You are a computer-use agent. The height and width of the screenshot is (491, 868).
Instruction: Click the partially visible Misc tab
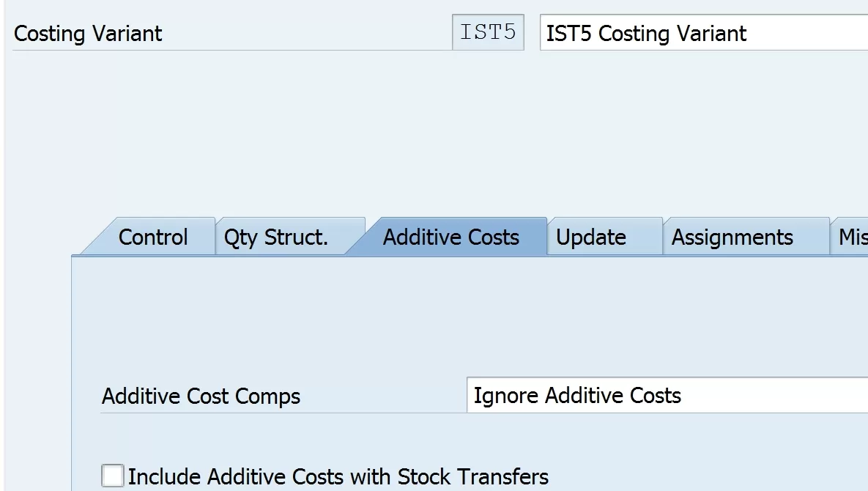point(852,237)
